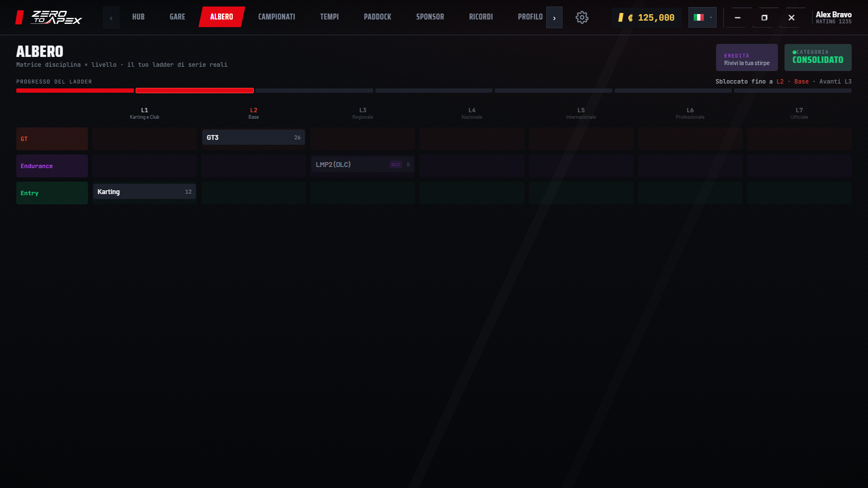Click the 'Avanti L3' text

835,81
